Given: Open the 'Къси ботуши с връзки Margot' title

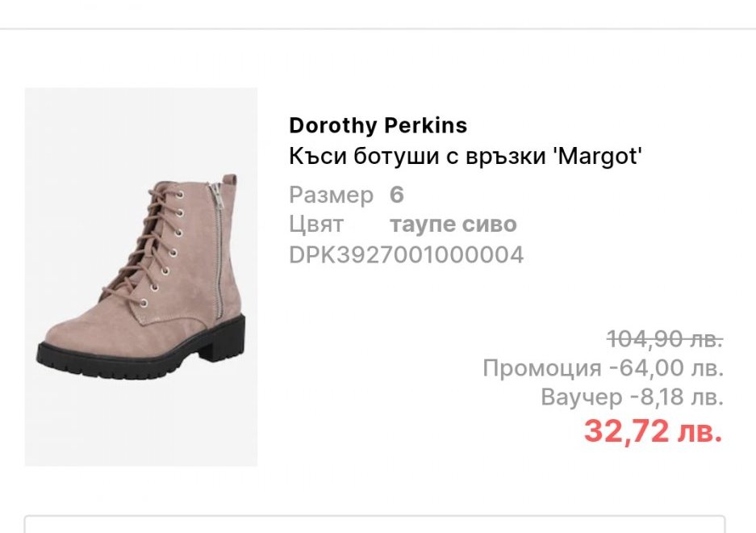Looking at the screenshot, I should pos(465,156).
